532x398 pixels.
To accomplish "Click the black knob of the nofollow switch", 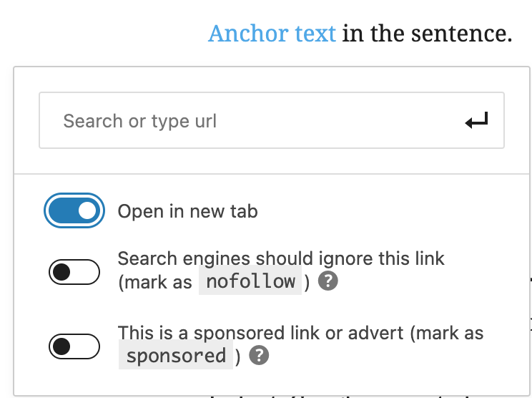I will (x=62, y=272).
